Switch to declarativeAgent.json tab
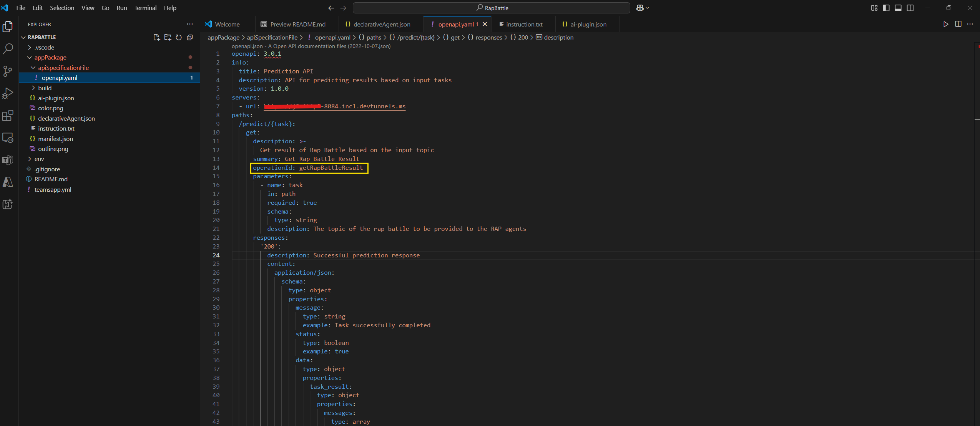The width and height of the screenshot is (980, 426). click(382, 24)
